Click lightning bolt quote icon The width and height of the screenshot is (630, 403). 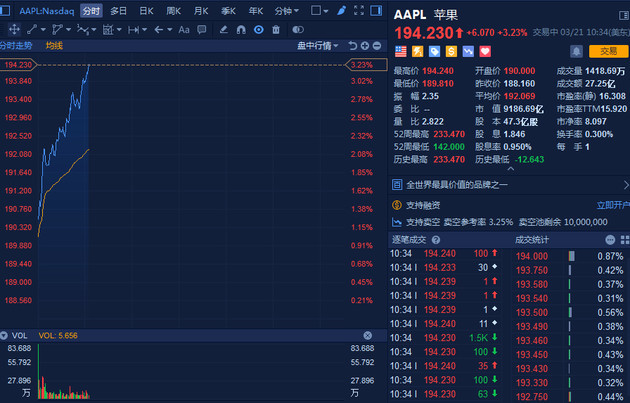(x=417, y=51)
